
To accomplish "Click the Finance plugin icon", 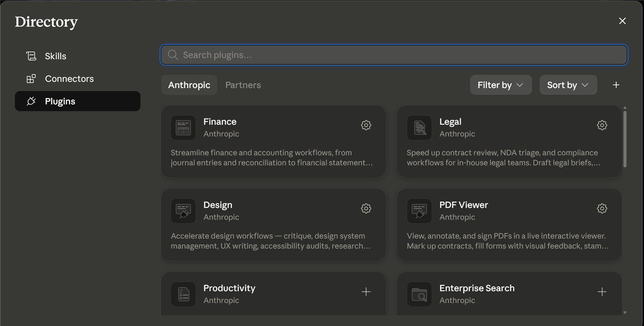I will [183, 128].
